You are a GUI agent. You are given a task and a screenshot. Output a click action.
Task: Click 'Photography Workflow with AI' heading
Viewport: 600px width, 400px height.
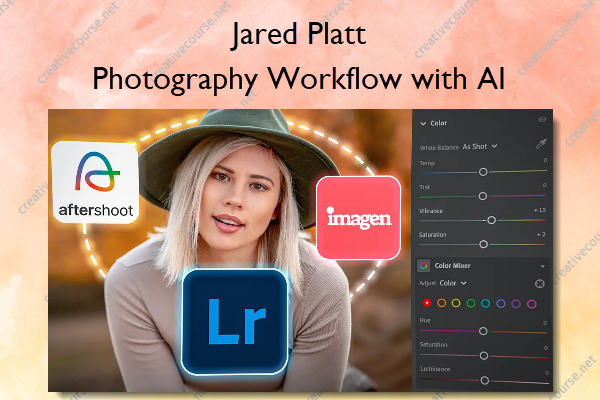[298, 79]
